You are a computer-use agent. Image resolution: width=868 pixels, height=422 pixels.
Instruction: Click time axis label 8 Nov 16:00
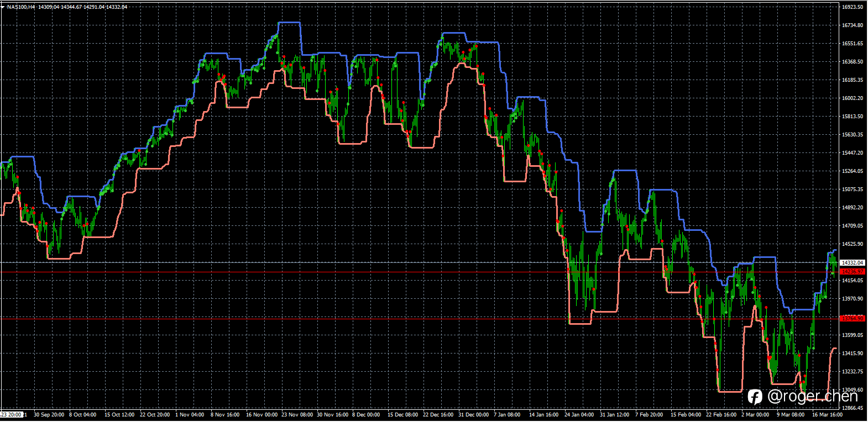point(225,415)
